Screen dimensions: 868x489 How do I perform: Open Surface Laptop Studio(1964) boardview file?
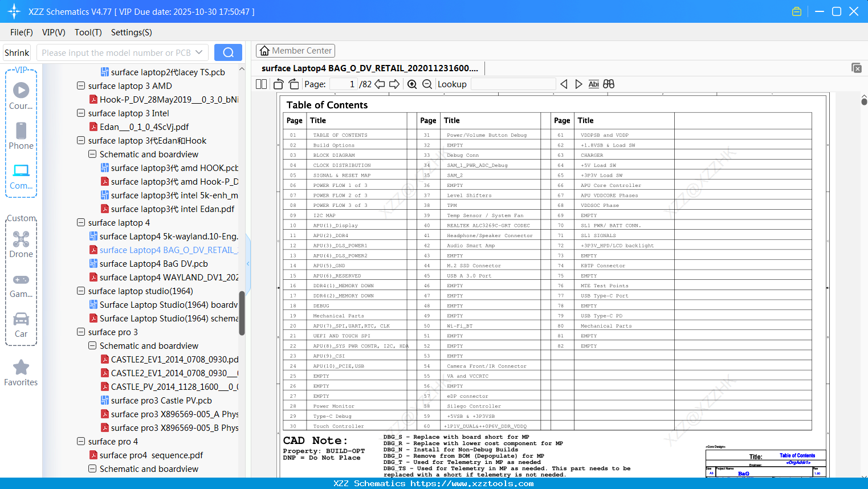[x=164, y=305]
